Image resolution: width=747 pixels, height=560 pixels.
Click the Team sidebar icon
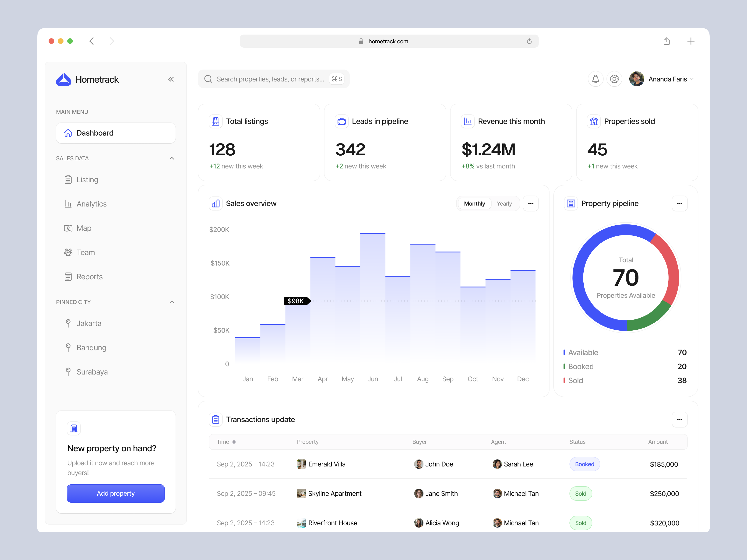pos(68,252)
